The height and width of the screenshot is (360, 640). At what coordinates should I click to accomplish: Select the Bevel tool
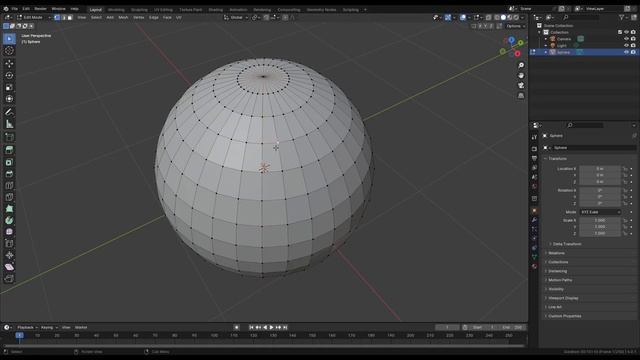[9, 174]
